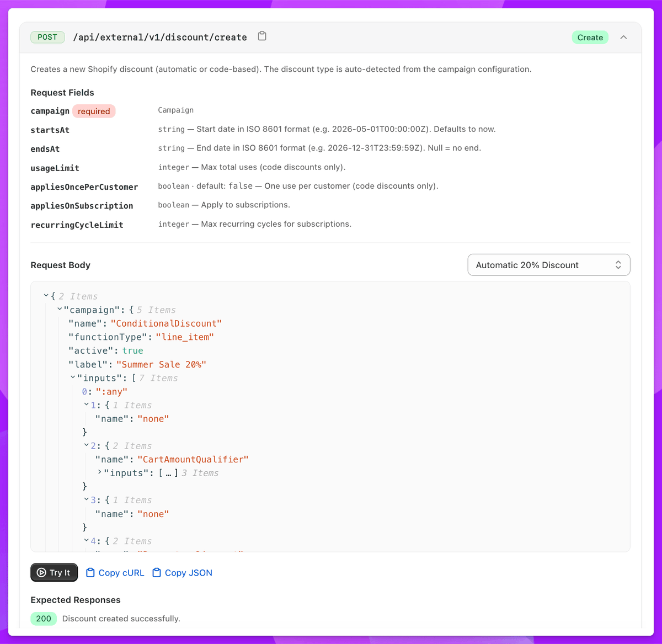Click the endsAt field name
This screenshot has height=644, width=662.
[x=45, y=149]
